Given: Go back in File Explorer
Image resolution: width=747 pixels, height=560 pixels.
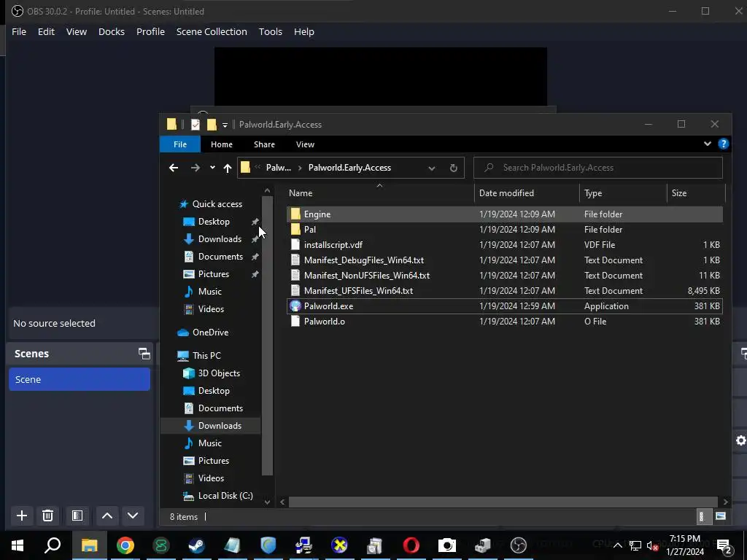Looking at the screenshot, I should [174, 168].
